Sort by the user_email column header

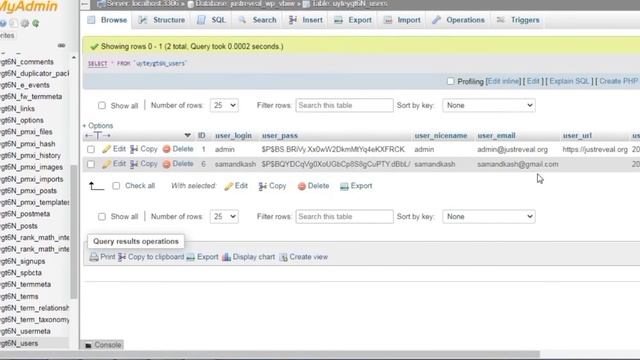tap(496, 136)
